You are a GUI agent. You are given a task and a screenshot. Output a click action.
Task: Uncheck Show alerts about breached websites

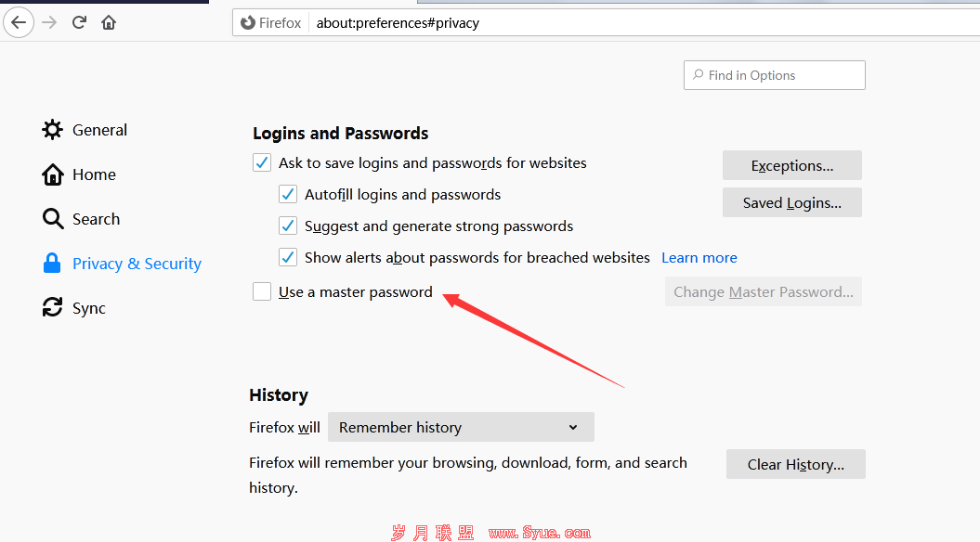(x=288, y=257)
